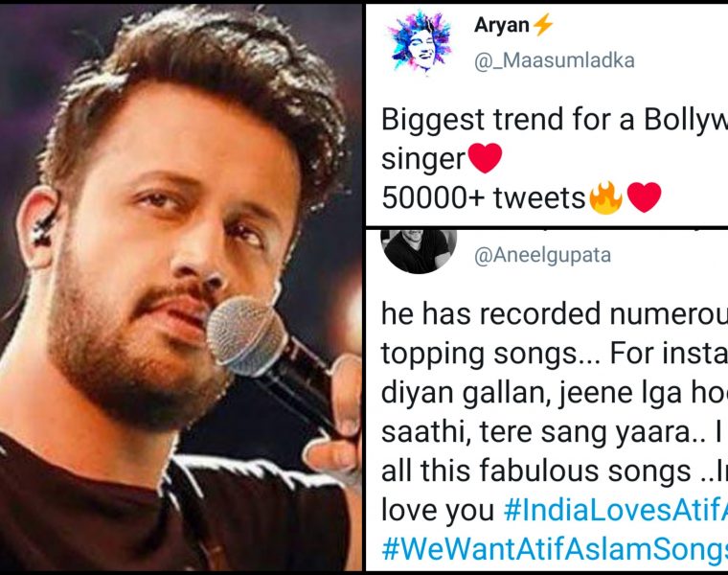Screen dimensions: 728x575
Task: Click Aryan's colorful profile avatar
Action: tap(421, 42)
